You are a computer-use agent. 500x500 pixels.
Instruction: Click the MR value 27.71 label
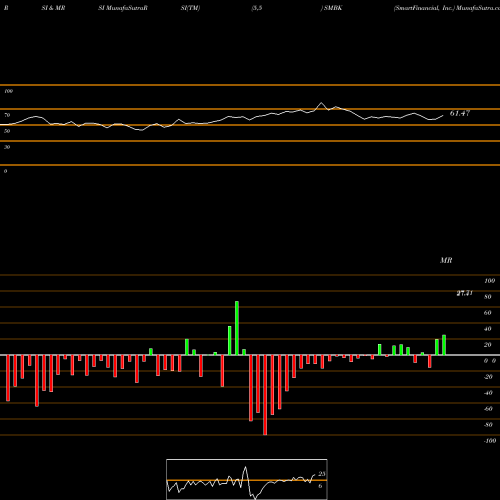click(x=464, y=293)
